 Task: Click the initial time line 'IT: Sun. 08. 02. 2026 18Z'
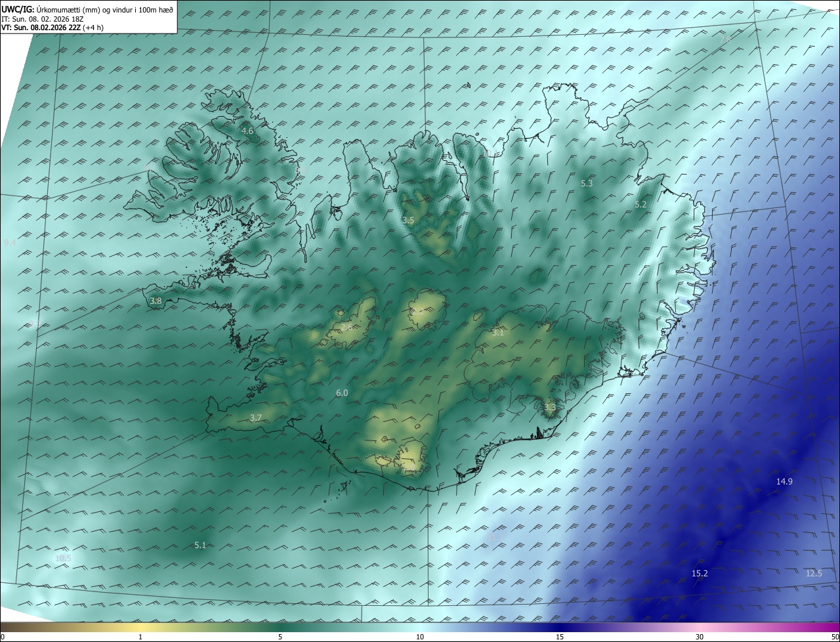point(43,19)
